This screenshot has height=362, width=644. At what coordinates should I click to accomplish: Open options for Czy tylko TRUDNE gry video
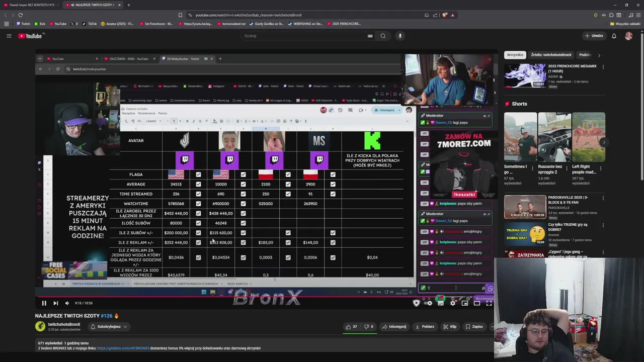[603, 225]
